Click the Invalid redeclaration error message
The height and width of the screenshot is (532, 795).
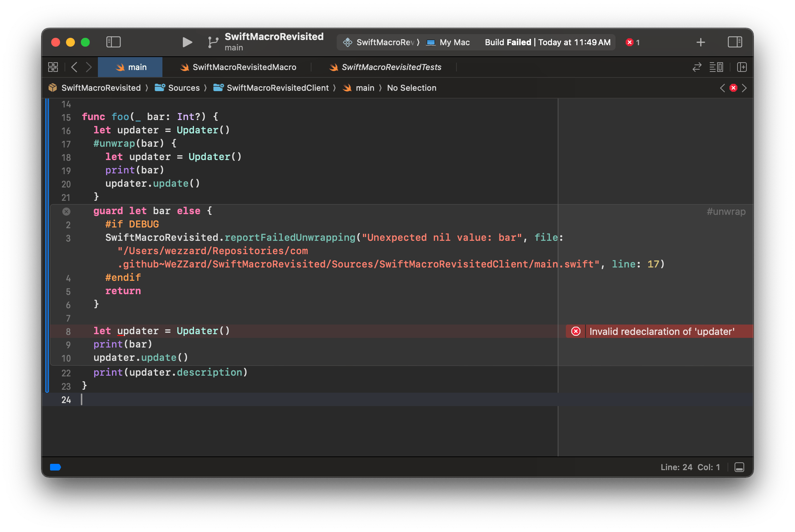coord(661,331)
